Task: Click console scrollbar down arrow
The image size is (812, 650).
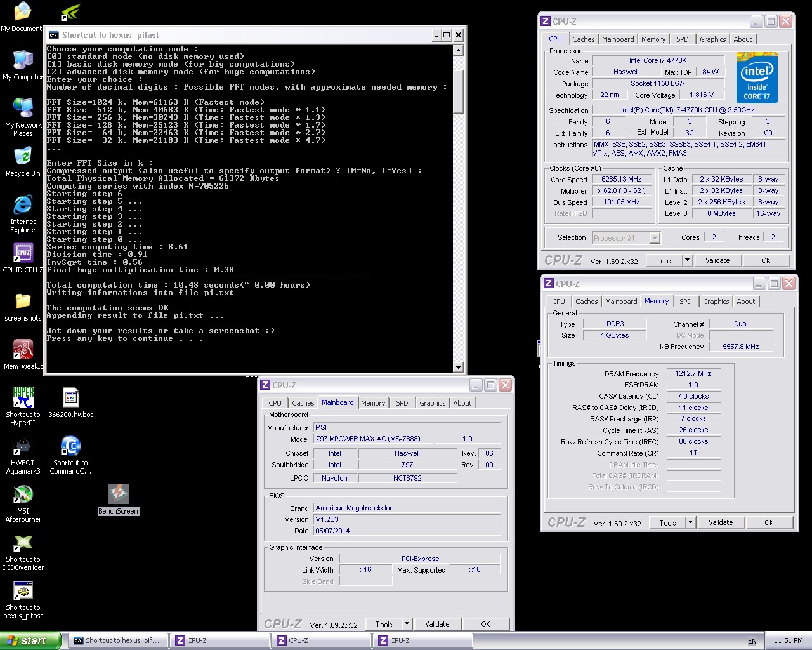Action: tap(459, 367)
